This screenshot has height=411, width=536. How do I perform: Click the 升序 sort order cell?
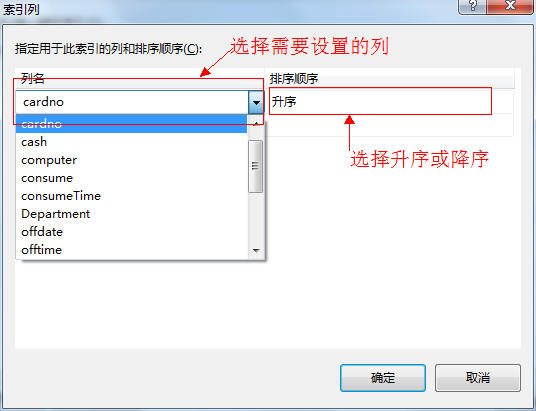pyautogui.click(x=380, y=102)
